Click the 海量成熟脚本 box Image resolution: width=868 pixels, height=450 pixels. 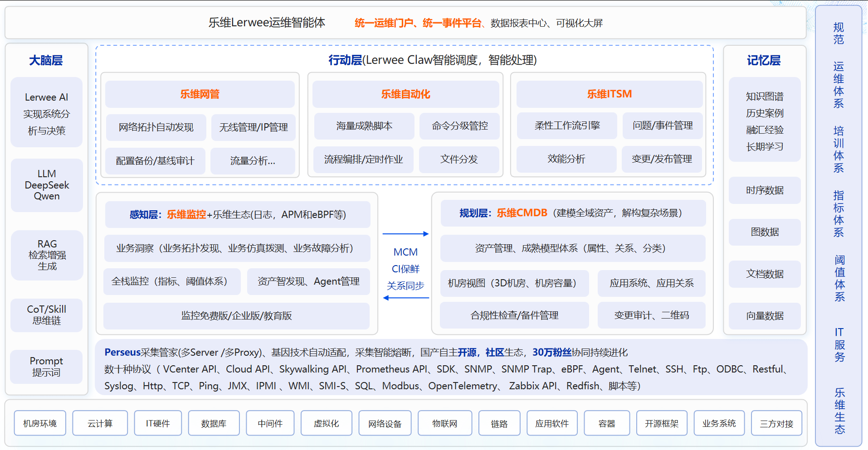coord(364,126)
